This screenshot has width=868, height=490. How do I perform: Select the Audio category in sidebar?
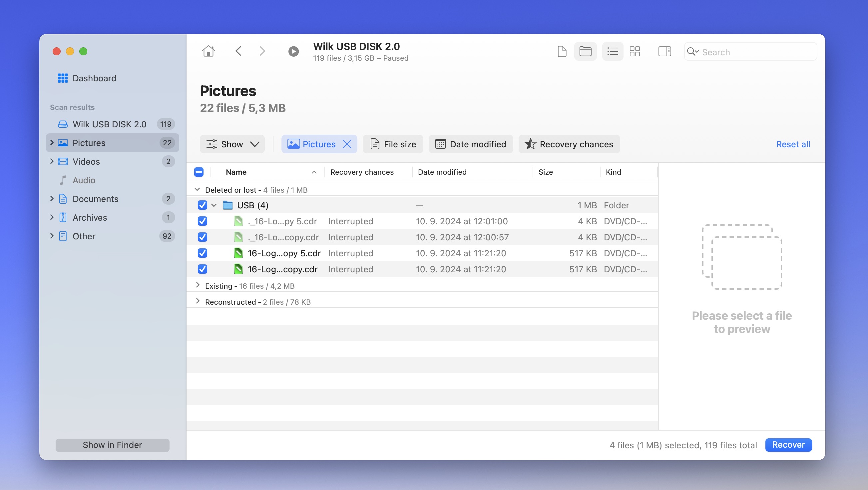(x=113, y=180)
